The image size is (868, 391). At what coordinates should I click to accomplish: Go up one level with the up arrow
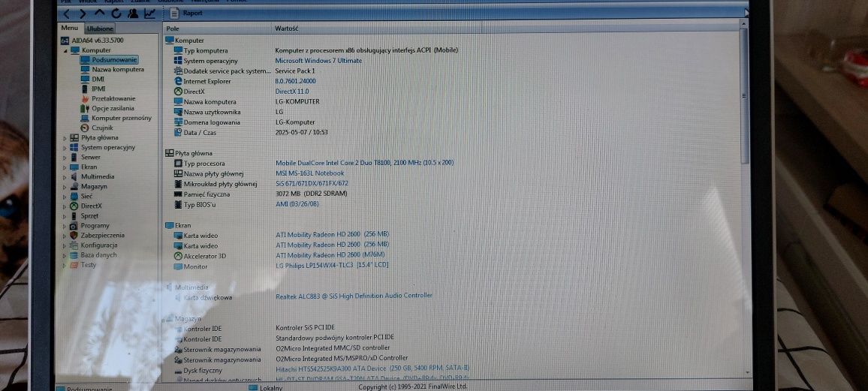coord(100,14)
